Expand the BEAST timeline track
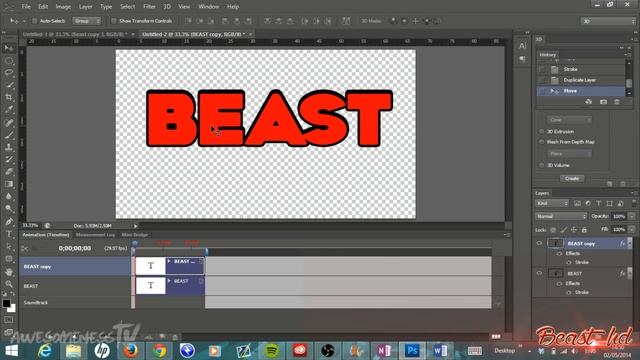 click(169, 281)
